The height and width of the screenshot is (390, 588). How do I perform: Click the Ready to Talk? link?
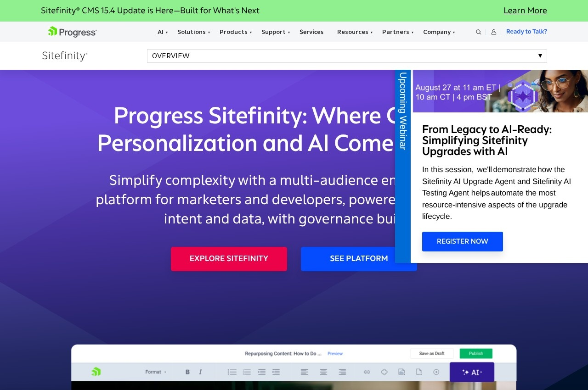click(x=526, y=32)
